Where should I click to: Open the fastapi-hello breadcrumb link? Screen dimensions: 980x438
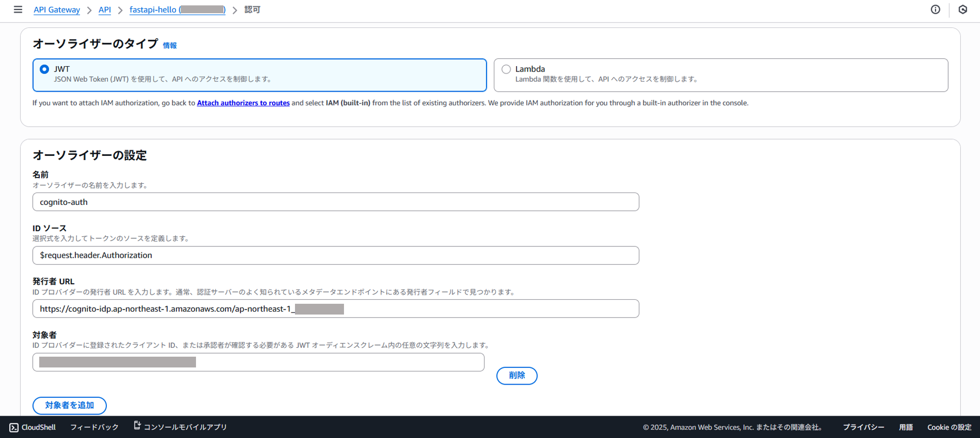(177, 10)
